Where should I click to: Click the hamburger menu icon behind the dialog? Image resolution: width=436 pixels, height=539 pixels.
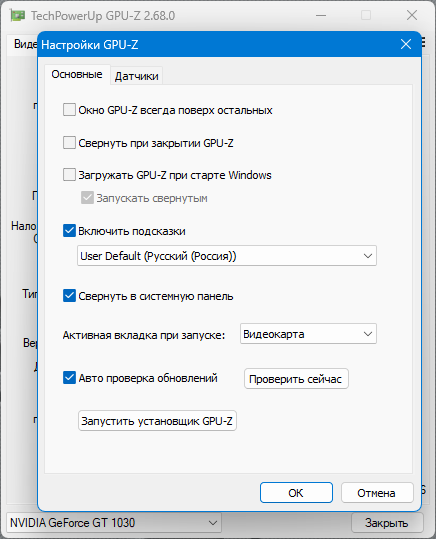coord(424,43)
